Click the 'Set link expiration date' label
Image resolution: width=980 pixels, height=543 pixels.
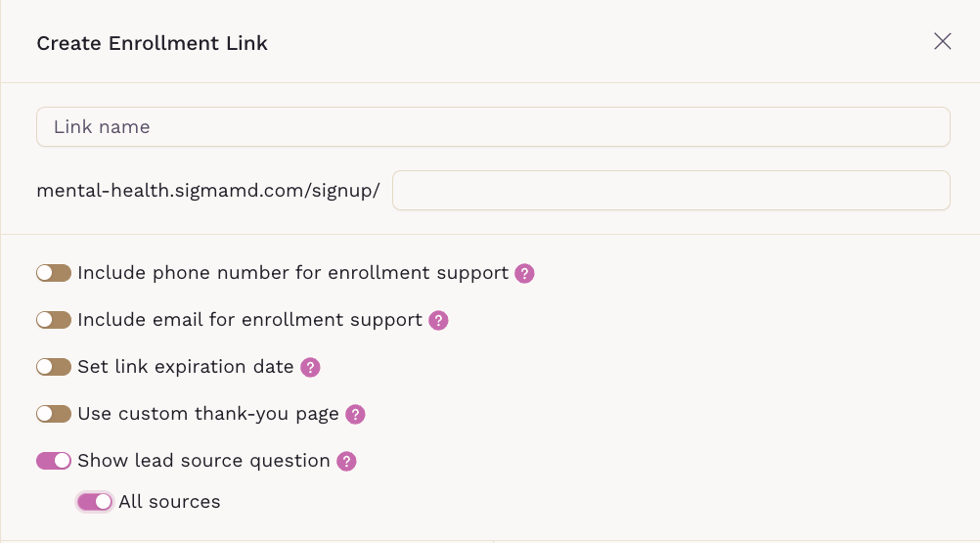186,367
